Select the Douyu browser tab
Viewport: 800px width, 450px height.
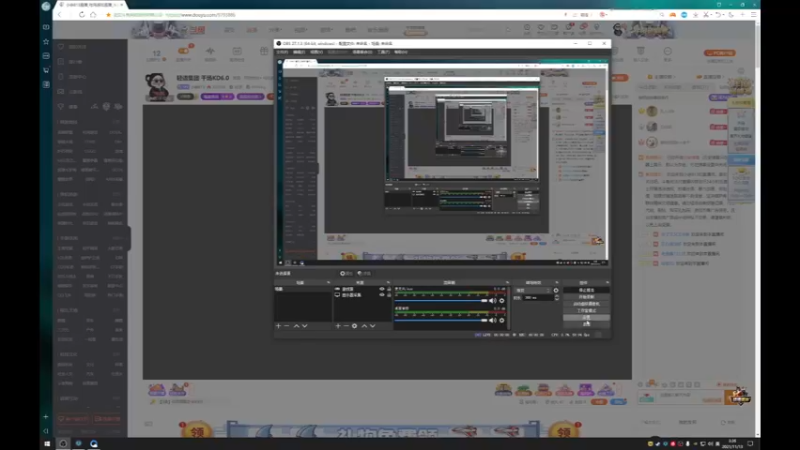click(89, 4)
